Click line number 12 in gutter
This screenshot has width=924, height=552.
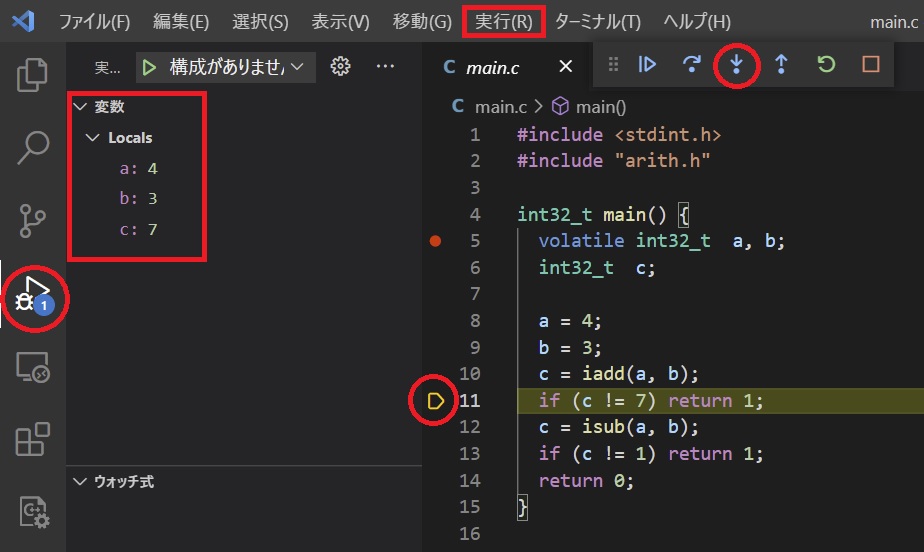(470, 427)
